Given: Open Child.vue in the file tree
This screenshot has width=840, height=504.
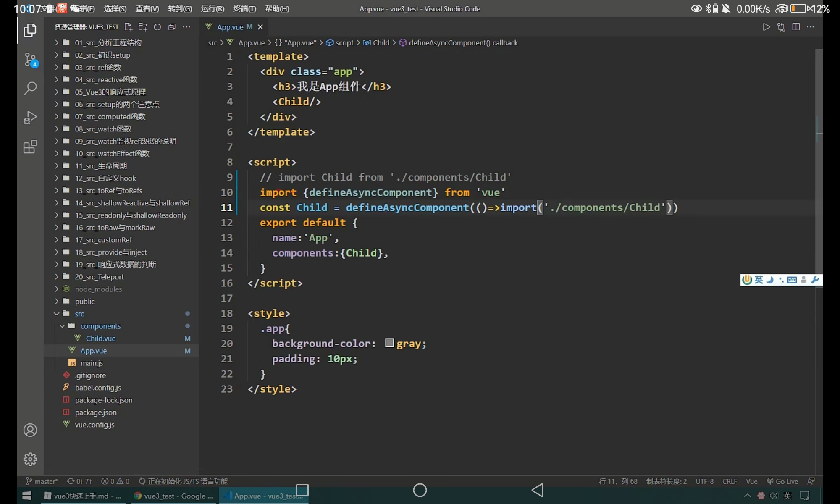Looking at the screenshot, I should click(x=101, y=339).
